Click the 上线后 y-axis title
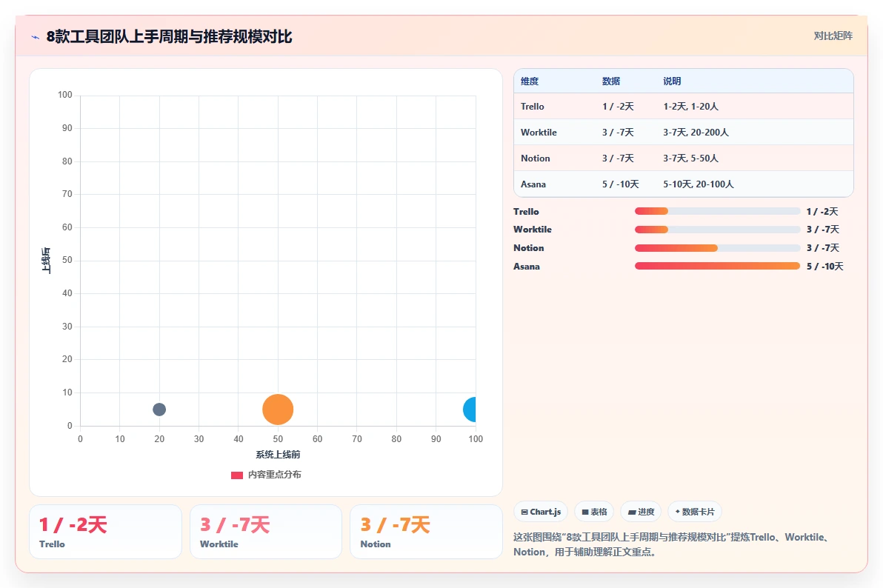This screenshot has height=588, width=883. [46, 260]
